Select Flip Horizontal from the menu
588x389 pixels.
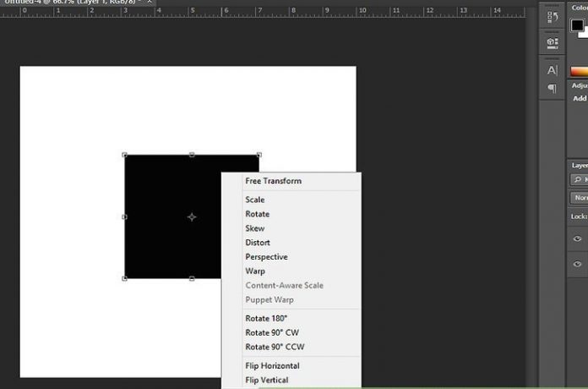(272, 366)
